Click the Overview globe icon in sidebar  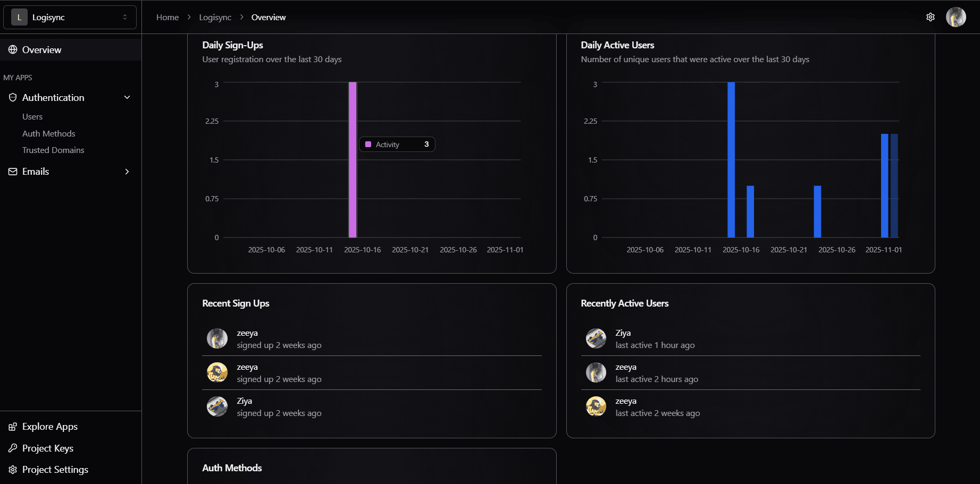pyautogui.click(x=13, y=50)
